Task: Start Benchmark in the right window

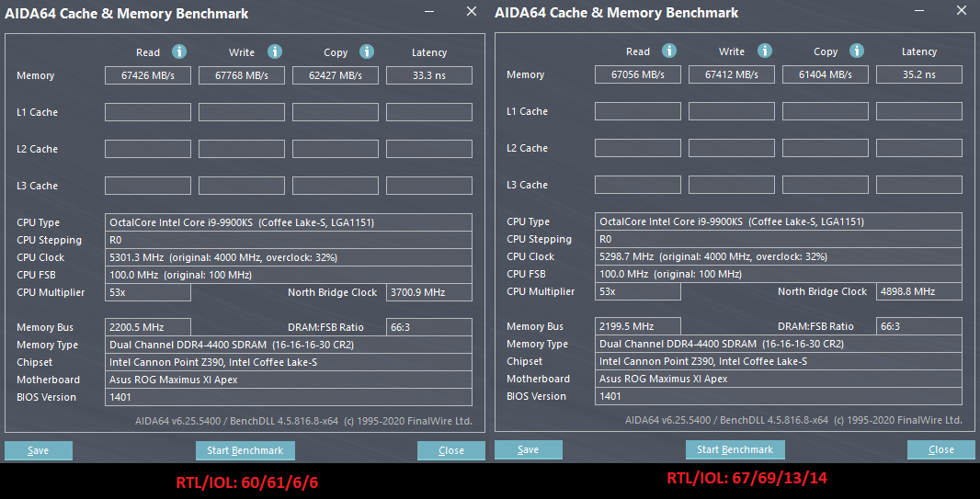Action: [735, 449]
